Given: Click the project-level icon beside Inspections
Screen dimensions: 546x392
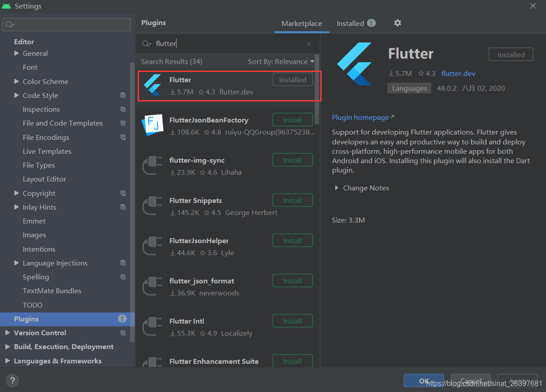Looking at the screenshot, I should 123,109.
